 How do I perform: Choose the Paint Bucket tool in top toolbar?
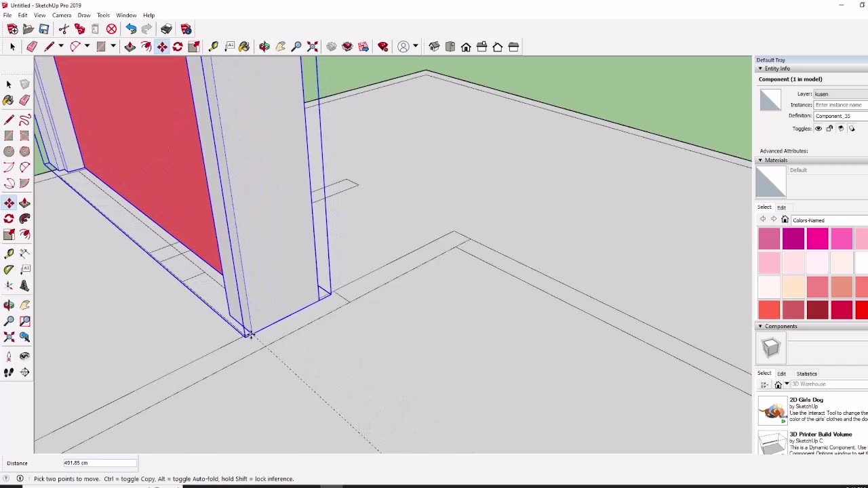pos(244,47)
